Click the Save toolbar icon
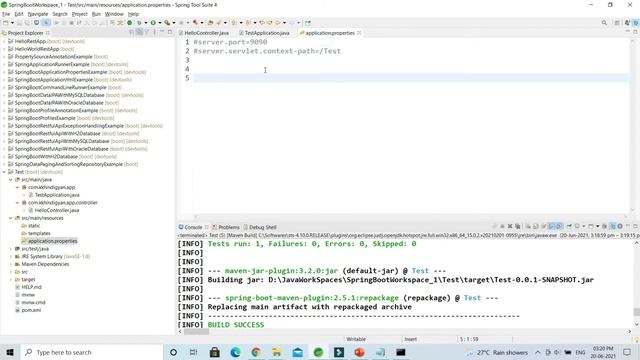The width and height of the screenshot is (640, 360). point(19,23)
